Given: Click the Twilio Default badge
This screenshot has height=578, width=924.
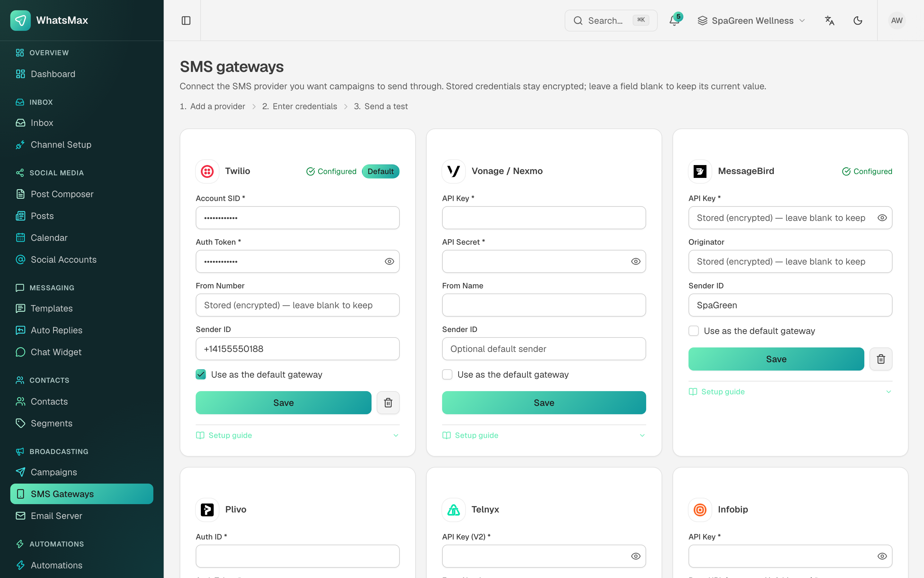Looking at the screenshot, I should pyautogui.click(x=380, y=171).
